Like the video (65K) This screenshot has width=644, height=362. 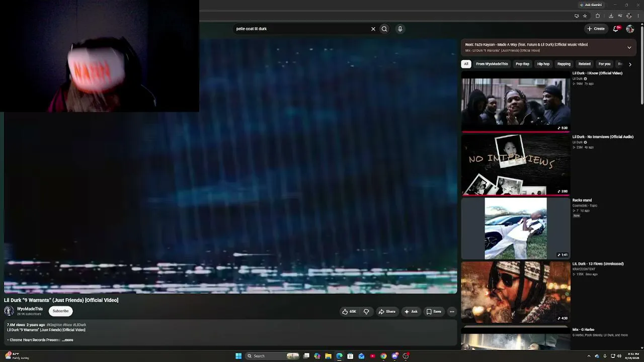350,312
